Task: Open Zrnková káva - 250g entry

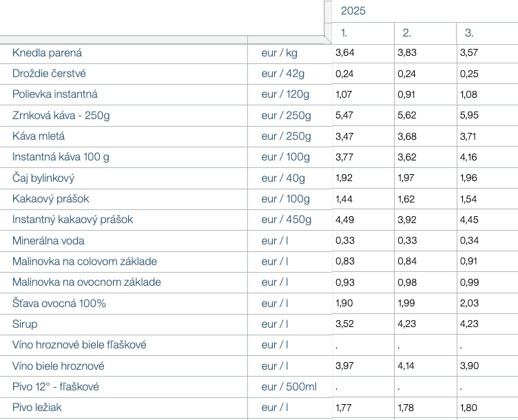Action: click(x=61, y=115)
